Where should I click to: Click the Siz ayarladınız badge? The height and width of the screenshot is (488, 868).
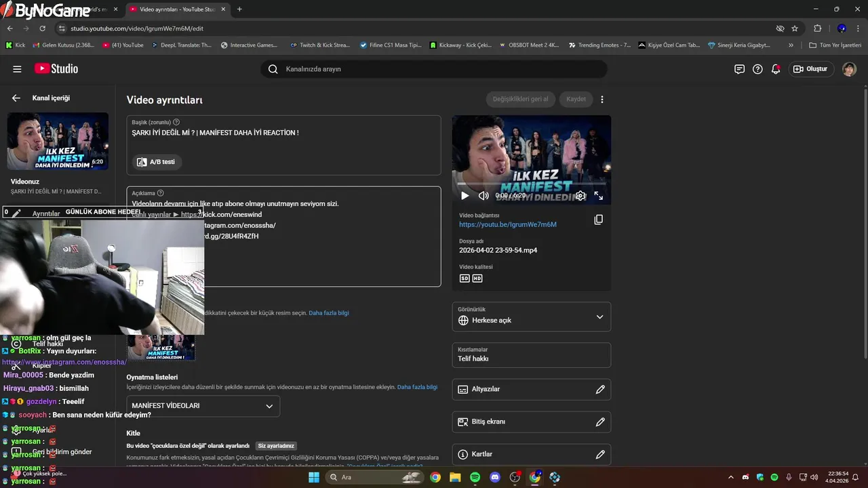click(277, 446)
